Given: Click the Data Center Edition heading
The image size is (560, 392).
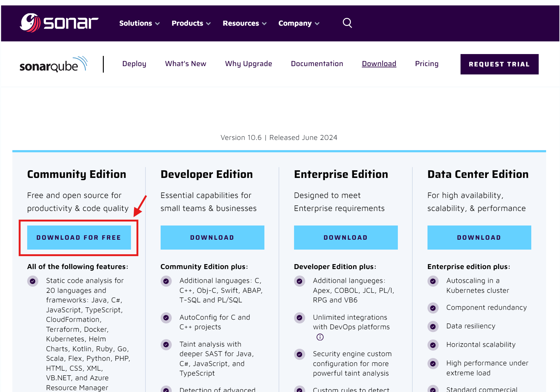Looking at the screenshot, I should [478, 175].
